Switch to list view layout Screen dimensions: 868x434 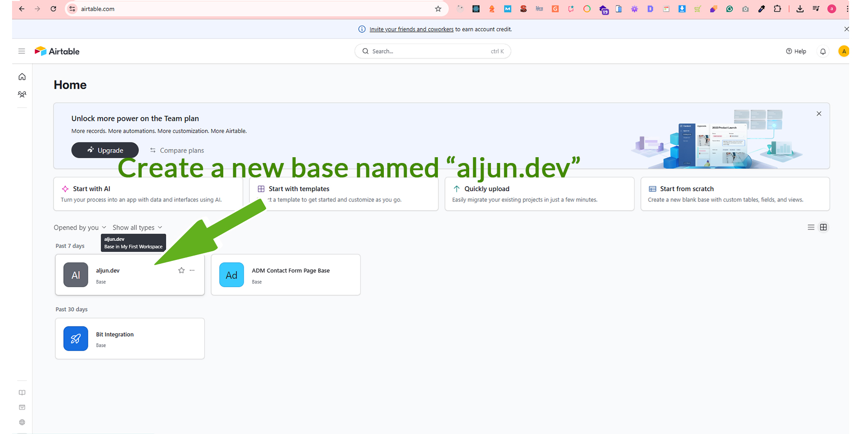point(811,227)
